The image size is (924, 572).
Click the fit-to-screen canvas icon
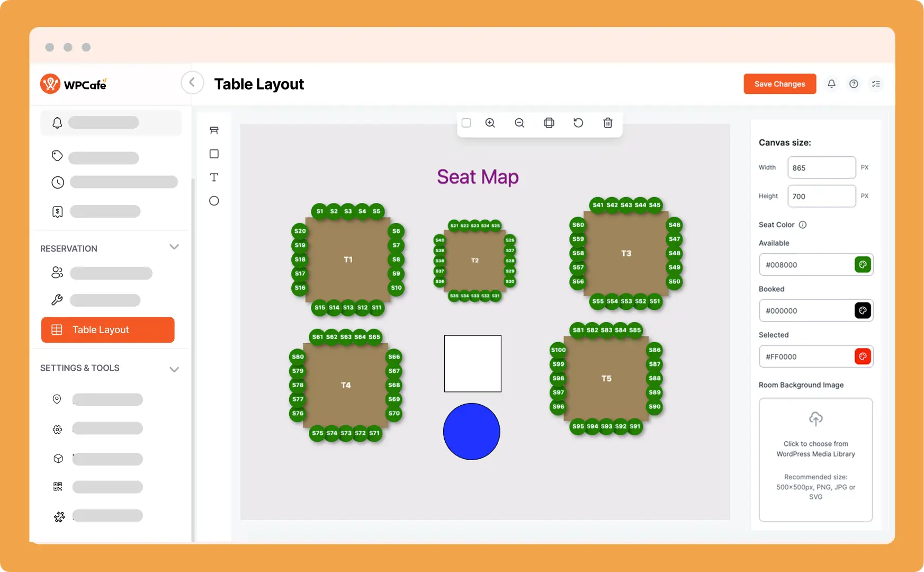pos(549,123)
